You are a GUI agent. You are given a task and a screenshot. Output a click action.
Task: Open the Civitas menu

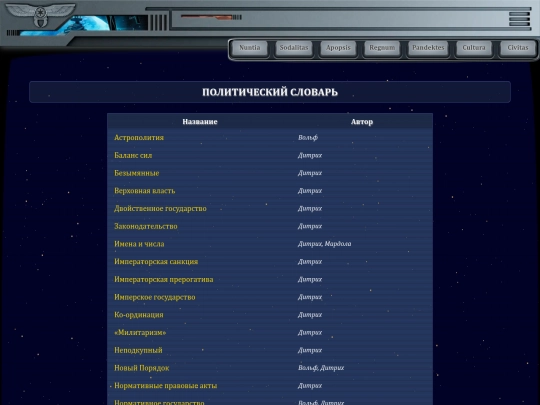518,48
